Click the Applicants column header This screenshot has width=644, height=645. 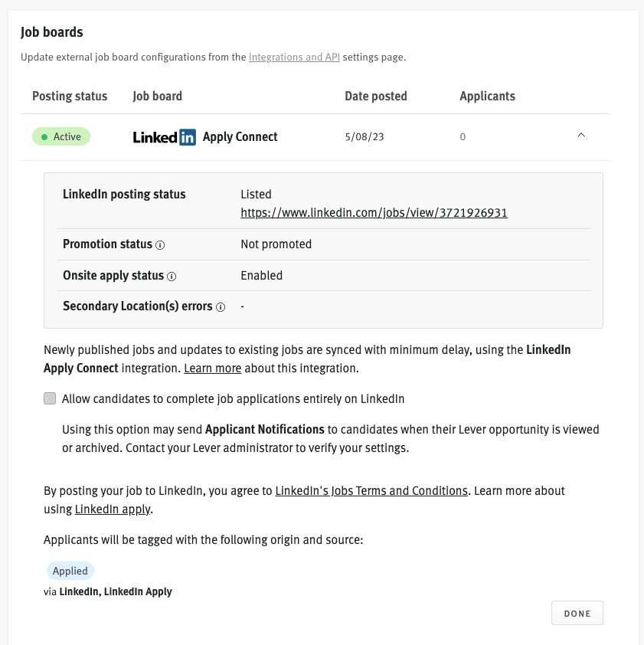tap(487, 96)
